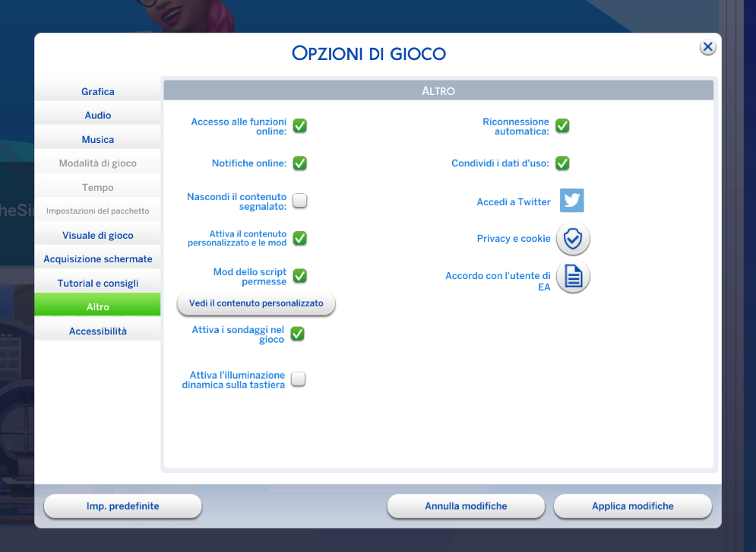The width and height of the screenshot is (756, 552).
Task: Click the greyed Tempo tab
Action: pyautogui.click(x=97, y=187)
